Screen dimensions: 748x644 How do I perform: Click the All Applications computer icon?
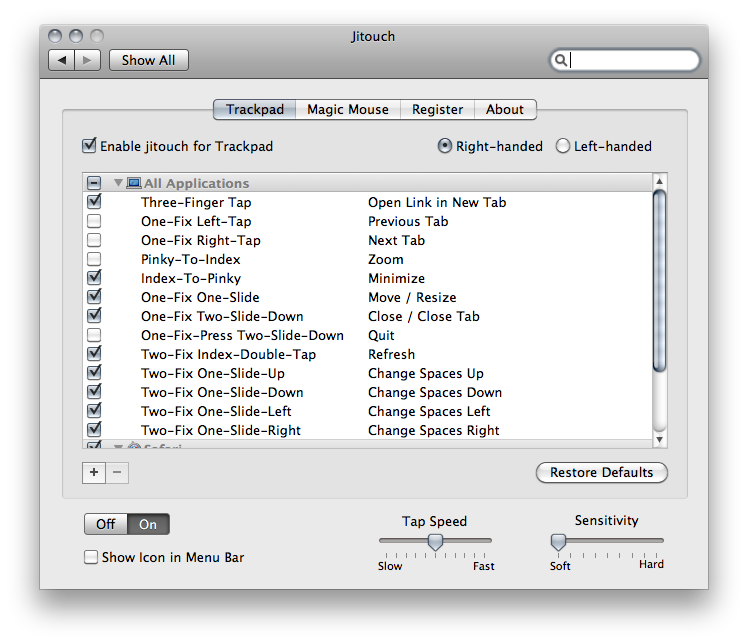pos(134,183)
